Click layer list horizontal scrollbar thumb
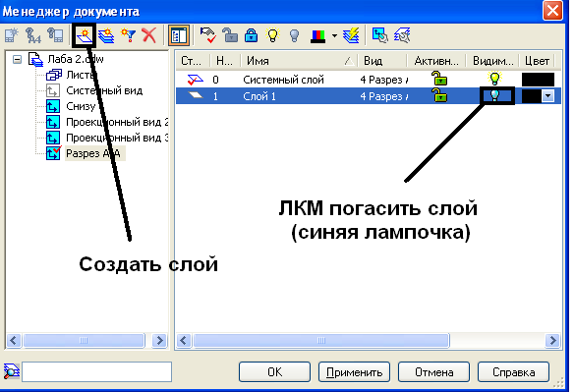 [321, 341]
